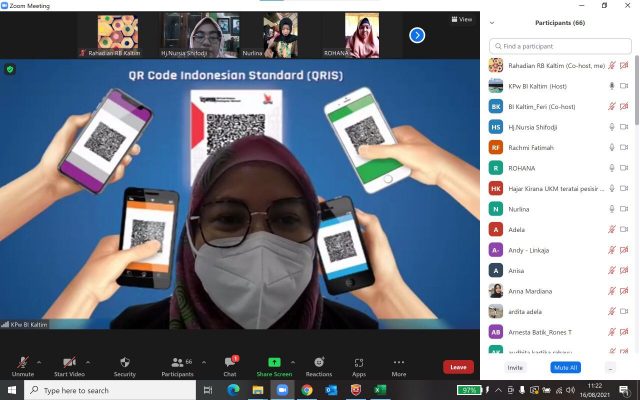This screenshot has height=400, width=640.
Task: Expand audio options arrow beside Unmute
Action: point(39,361)
